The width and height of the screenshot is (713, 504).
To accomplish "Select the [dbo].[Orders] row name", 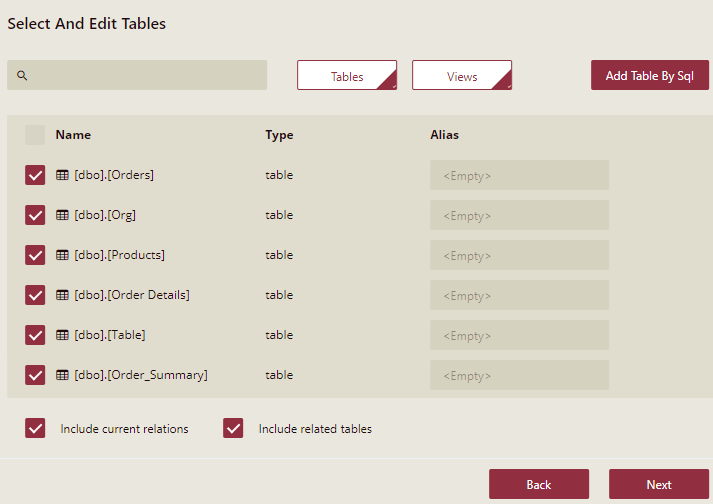I will [114, 175].
